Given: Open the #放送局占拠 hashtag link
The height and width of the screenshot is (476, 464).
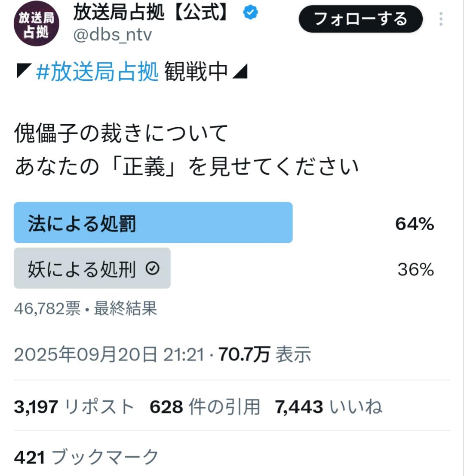Looking at the screenshot, I should tap(97, 71).
